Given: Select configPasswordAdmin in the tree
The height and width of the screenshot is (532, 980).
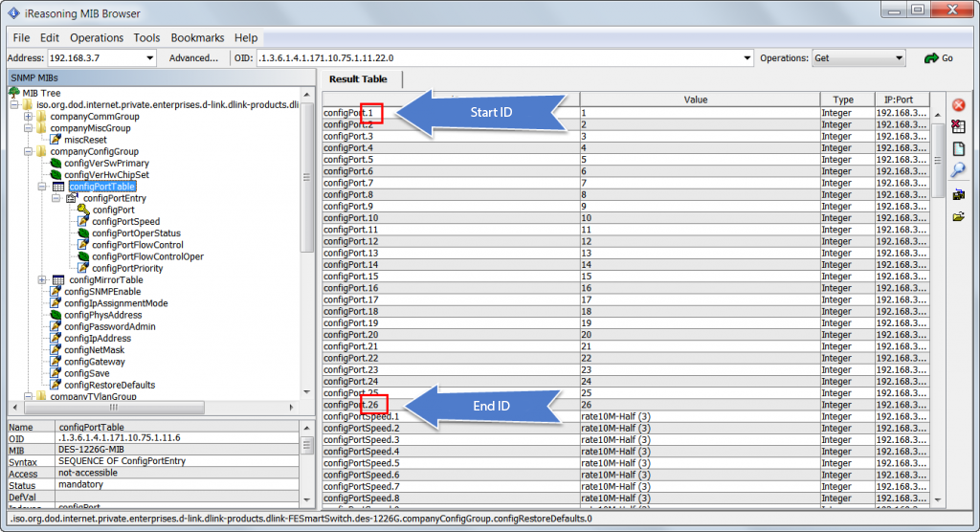Looking at the screenshot, I should (110, 326).
